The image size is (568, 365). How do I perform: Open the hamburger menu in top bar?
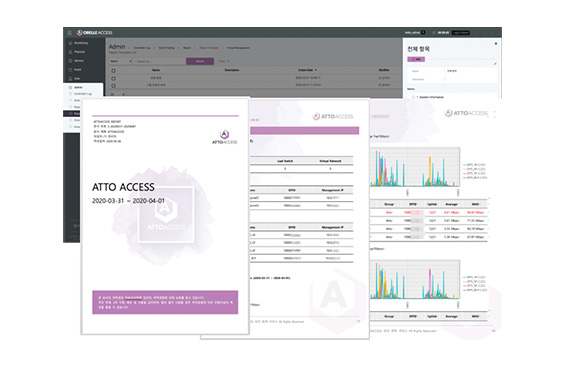pyautogui.click(x=69, y=33)
